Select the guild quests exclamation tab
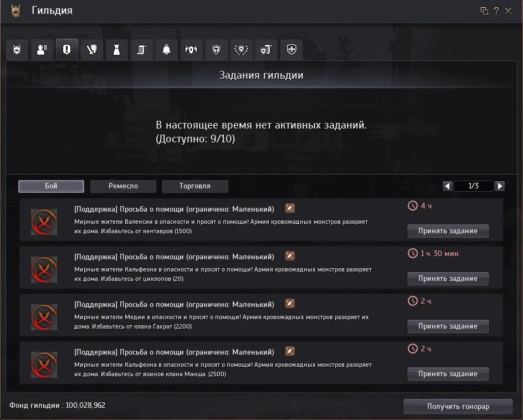 click(x=66, y=50)
